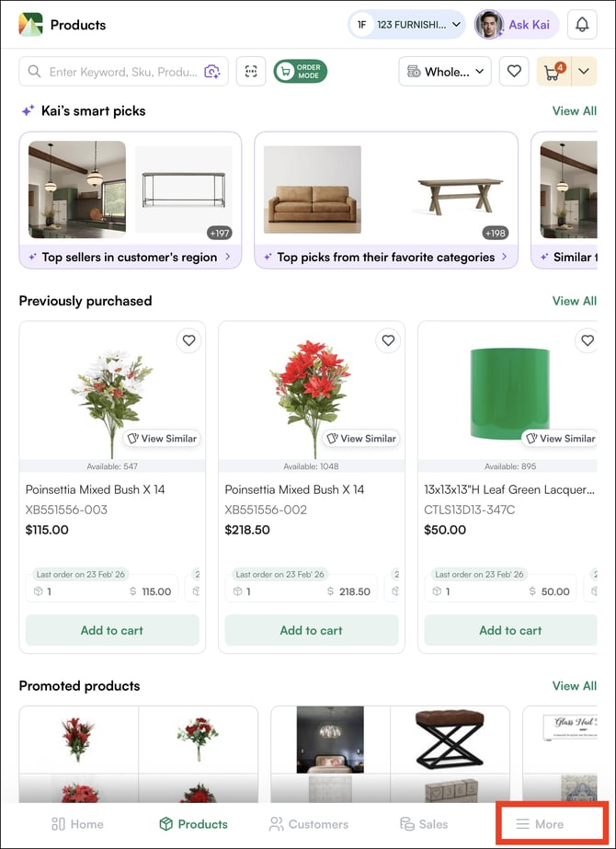616x849 pixels.
Task: Open the notifications bell
Action: pyautogui.click(x=581, y=25)
